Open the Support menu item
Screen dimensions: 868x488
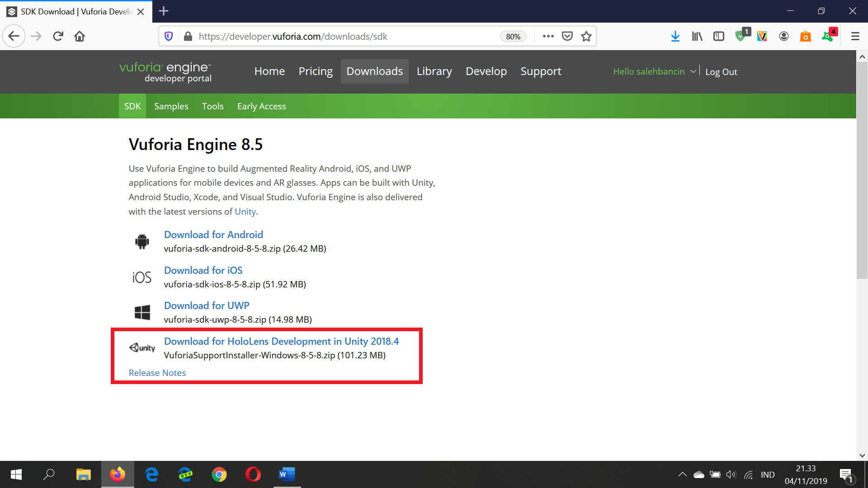[x=541, y=71]
